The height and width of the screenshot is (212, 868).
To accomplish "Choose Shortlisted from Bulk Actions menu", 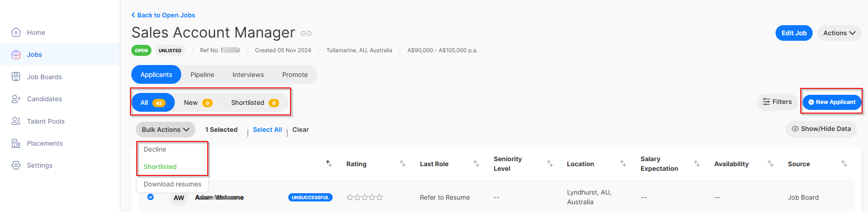I will (x=160, y=167).
